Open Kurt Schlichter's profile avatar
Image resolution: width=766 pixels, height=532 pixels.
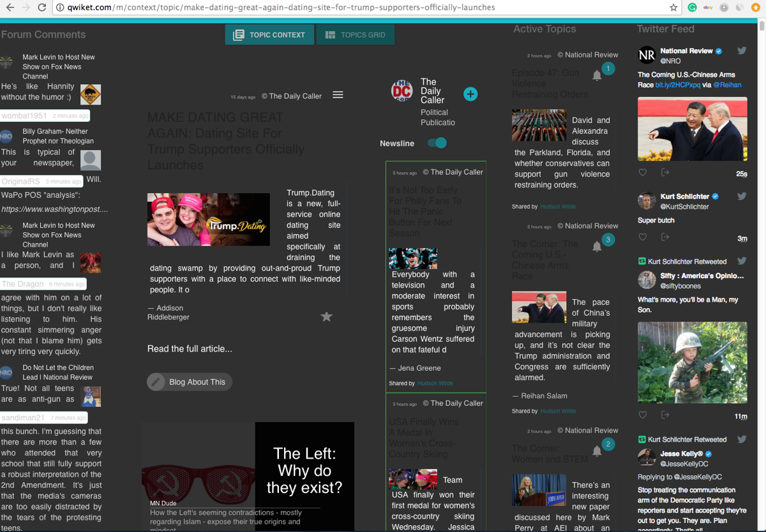coord(647,201)
